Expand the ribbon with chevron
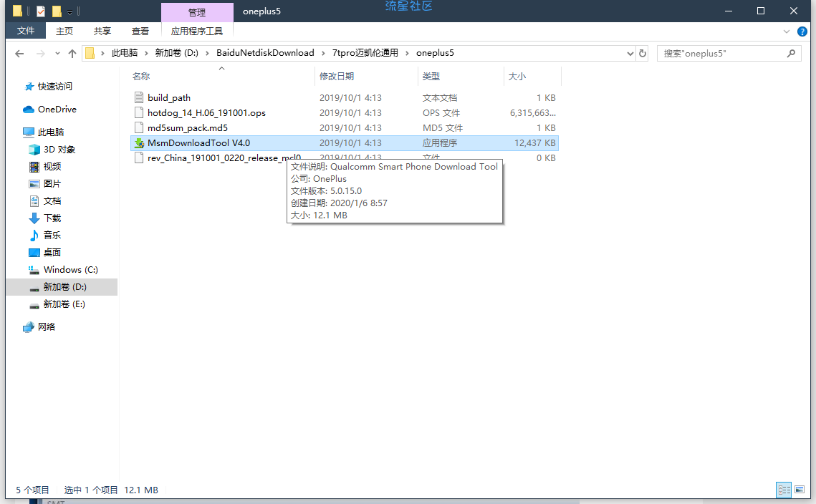This screenshot has height=504, width=816. (787, 31)
